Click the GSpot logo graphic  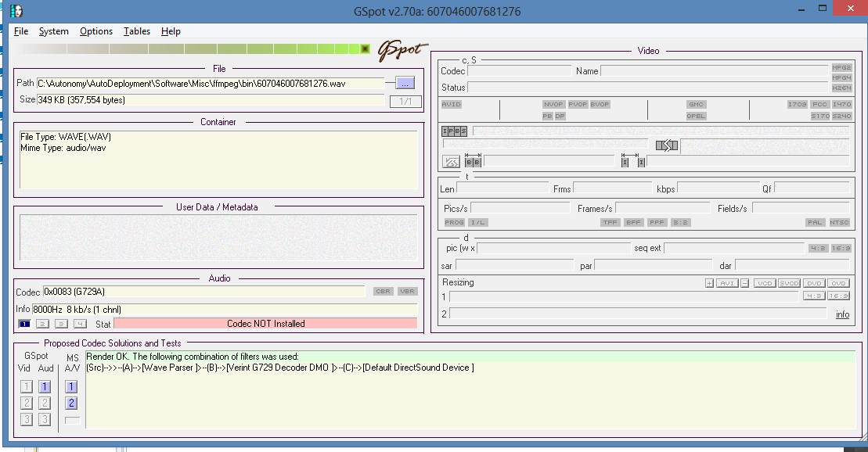click(404, 50)
